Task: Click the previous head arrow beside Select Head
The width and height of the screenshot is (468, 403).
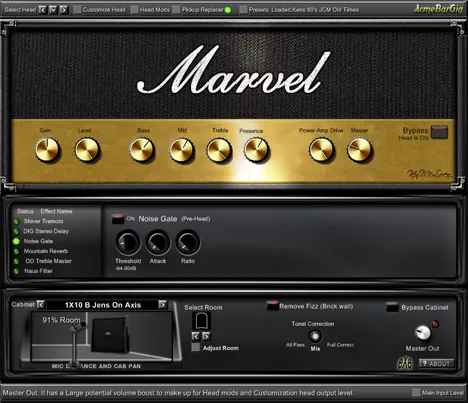Action: [x=43, y=10]
